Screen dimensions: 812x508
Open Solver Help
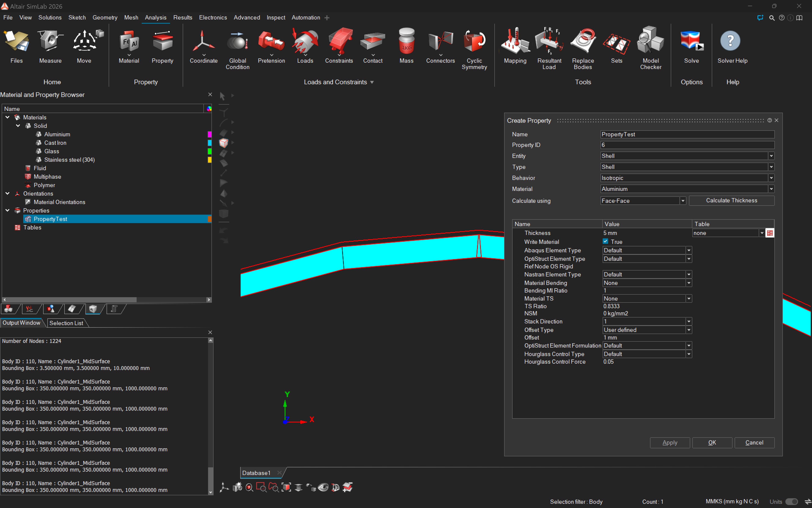[732, 45]
